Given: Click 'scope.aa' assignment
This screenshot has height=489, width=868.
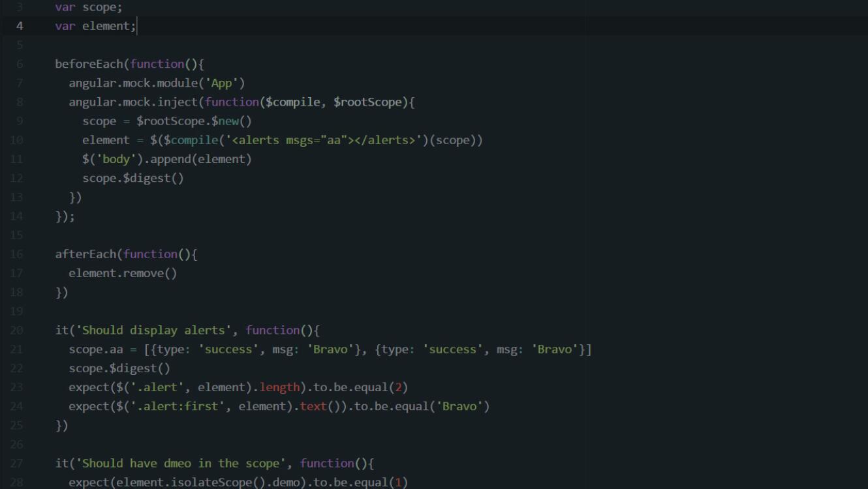Looking at the screenshot, I should tap(96, 349).
